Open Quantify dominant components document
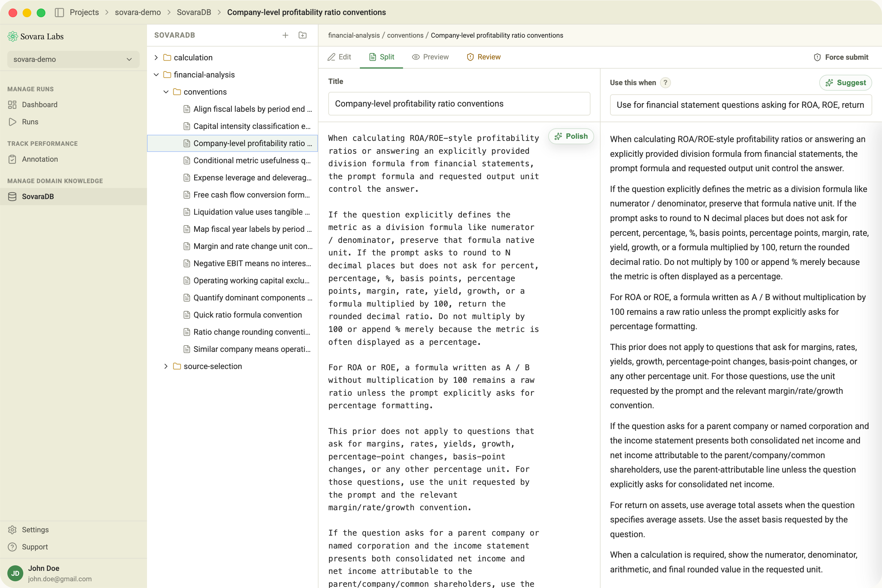882x588 pixels. coord(232,298)
